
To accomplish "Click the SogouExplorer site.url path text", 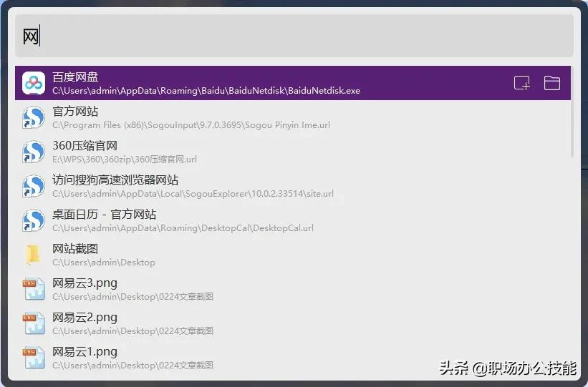I will pos(193,194).
